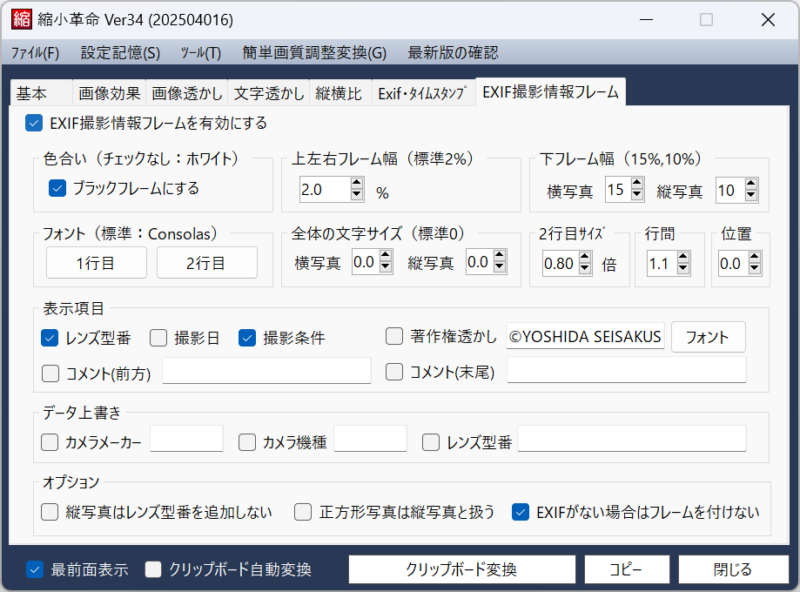Click the 1行目 font button
Screen dimensions: 800x592
(x=96, y=263)
